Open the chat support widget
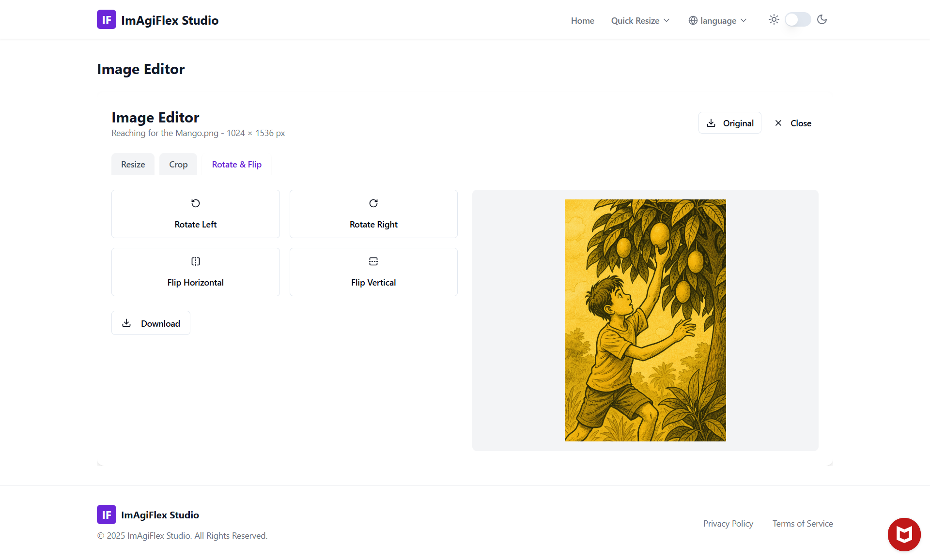 click(904, 534)
